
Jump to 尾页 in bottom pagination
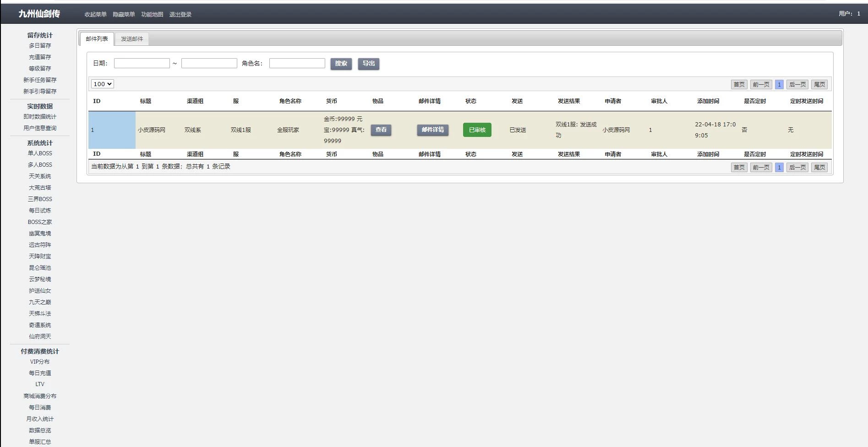(819, 168)
